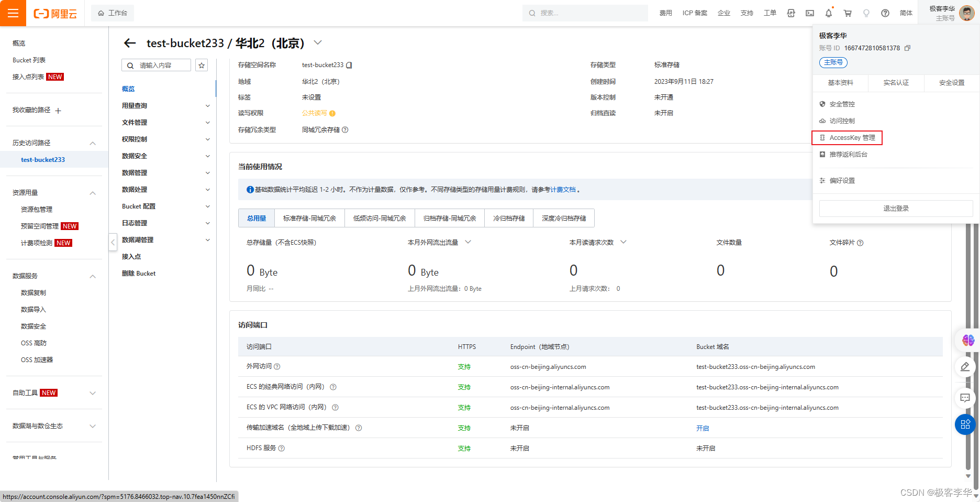Expand the 文件管理 menu section
Screen dimensions: 980x502
208,123
